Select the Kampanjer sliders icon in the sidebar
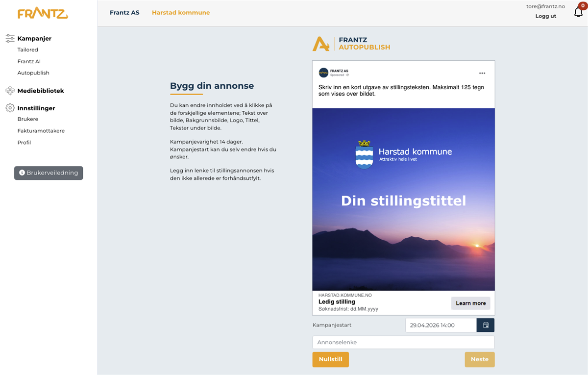588x375 pixels. pos(9,38)
